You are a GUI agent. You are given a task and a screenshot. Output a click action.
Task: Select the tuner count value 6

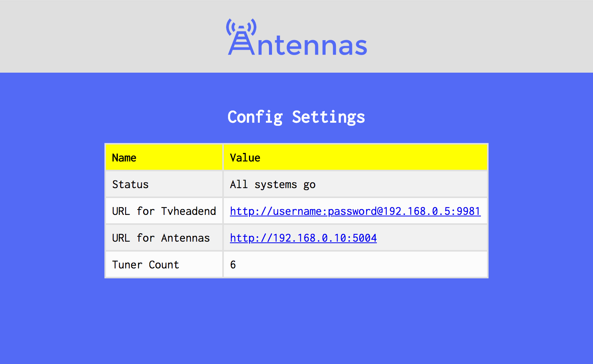coord(233,265)
